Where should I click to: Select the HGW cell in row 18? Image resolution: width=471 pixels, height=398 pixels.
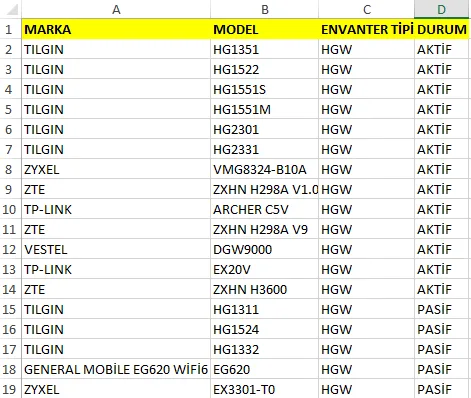coord(367,369)
